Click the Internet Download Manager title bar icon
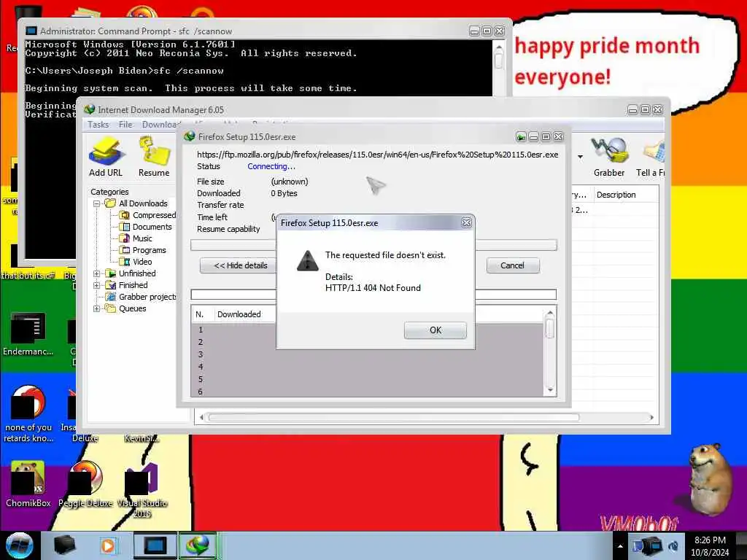Screen dimensions: 747x560 pos(89,109)
